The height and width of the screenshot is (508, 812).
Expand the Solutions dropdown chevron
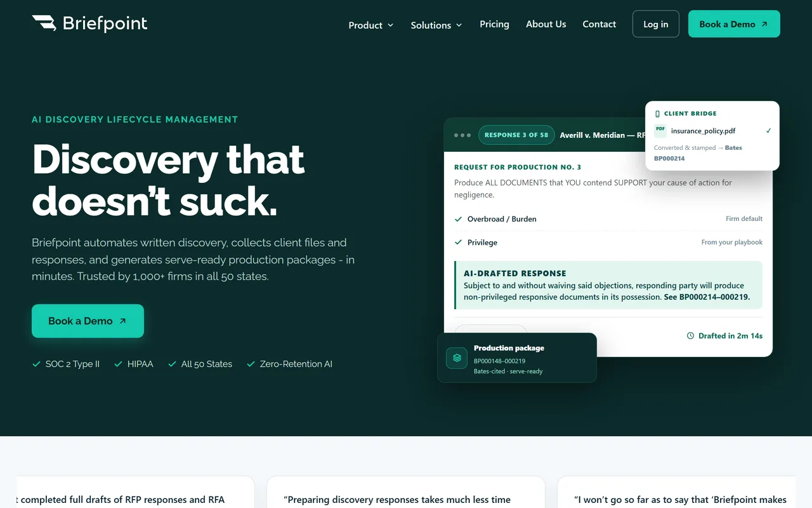click(459, 25)
